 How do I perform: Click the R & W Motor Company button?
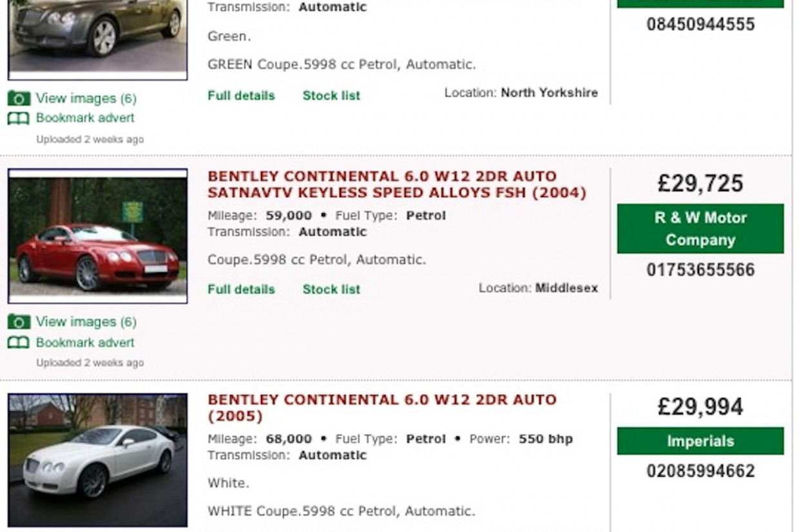[x=700, y=229]
